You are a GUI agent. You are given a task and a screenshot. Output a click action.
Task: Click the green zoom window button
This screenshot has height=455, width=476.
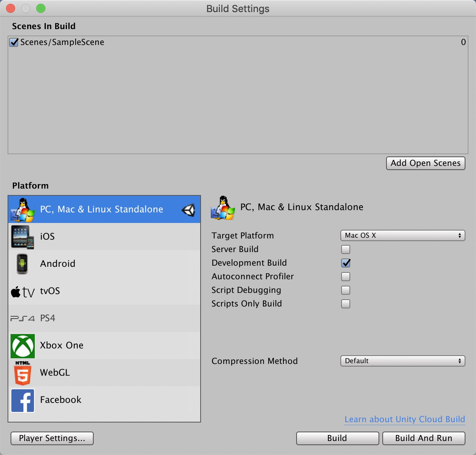[41, 8]
